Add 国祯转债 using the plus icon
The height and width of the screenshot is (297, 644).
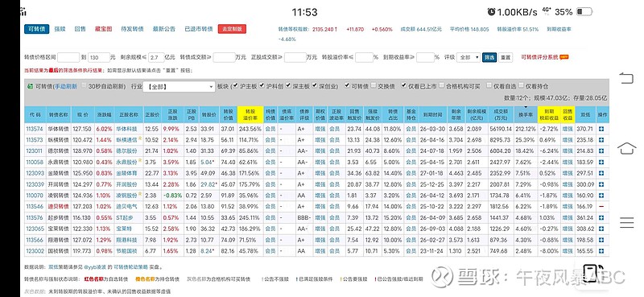click(x=601, y=251)
